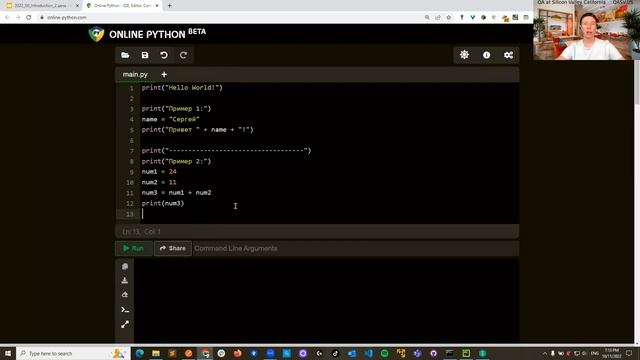Viewport: 640px width, 360px height.
Task: Close the Online Python browser tab
Action: (157, 6)
